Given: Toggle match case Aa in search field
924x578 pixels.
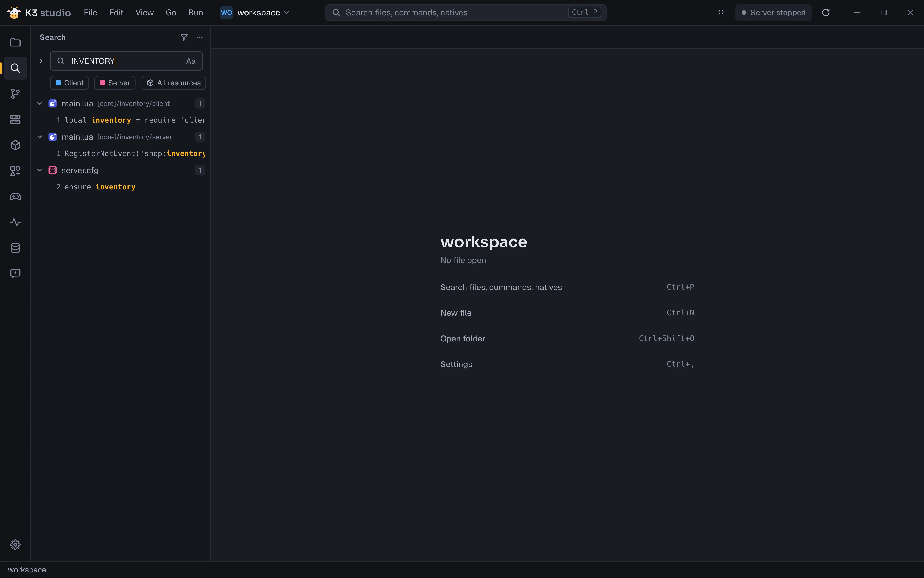Looking at the screenshot, I should [x=191, y=61].
